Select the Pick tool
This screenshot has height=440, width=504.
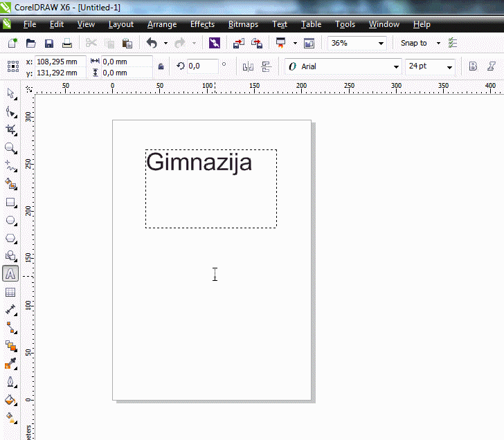click(x=10, y=93)
